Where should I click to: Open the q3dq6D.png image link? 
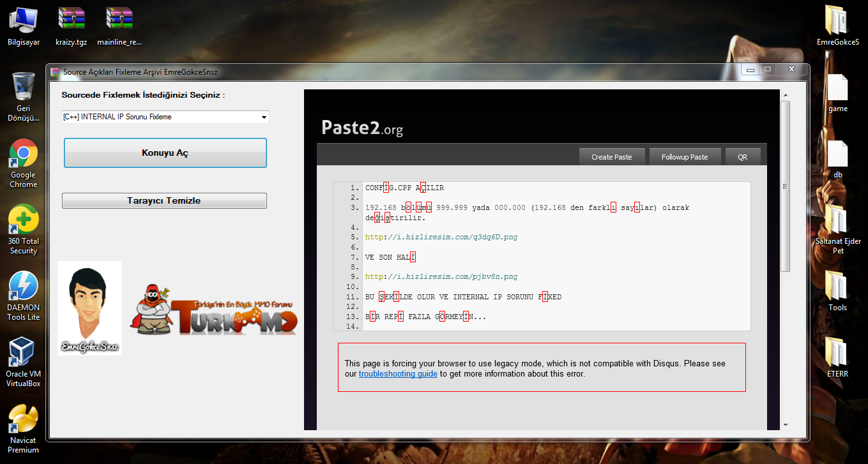pyautogui.click(x=441, y=237)
